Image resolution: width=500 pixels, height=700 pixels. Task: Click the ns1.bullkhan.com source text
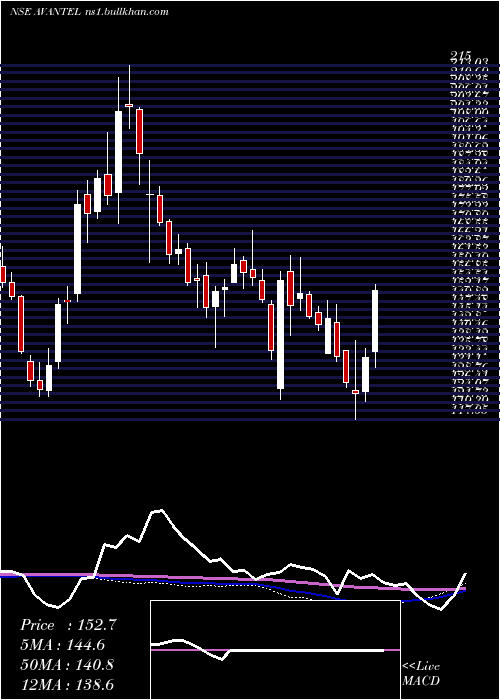point(127,12)
